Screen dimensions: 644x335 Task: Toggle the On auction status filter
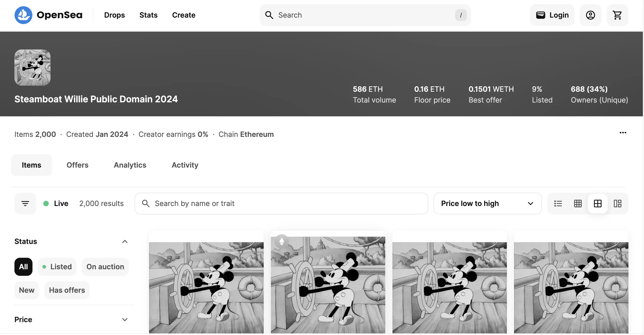pyautogui.click(x=105, y=267)
